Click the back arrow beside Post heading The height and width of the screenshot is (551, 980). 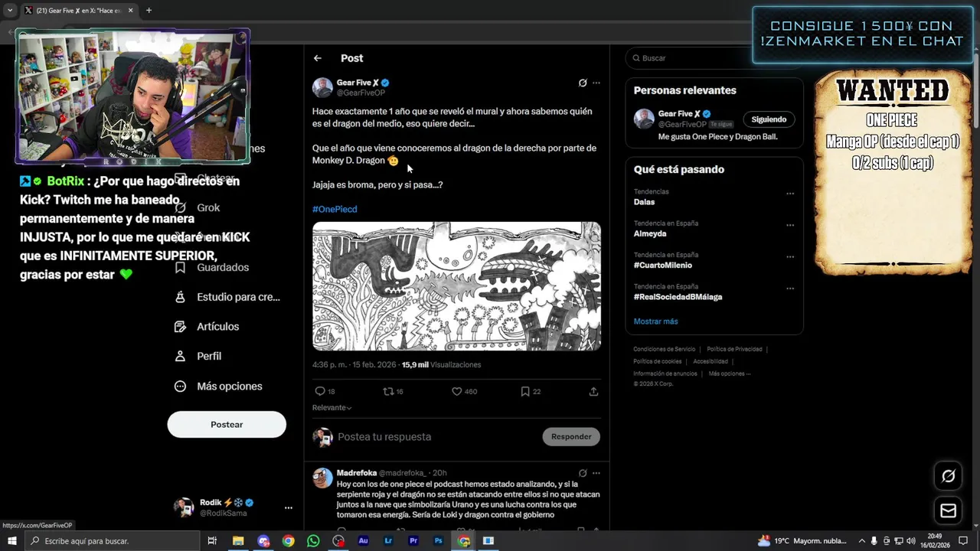pos(318,58)
